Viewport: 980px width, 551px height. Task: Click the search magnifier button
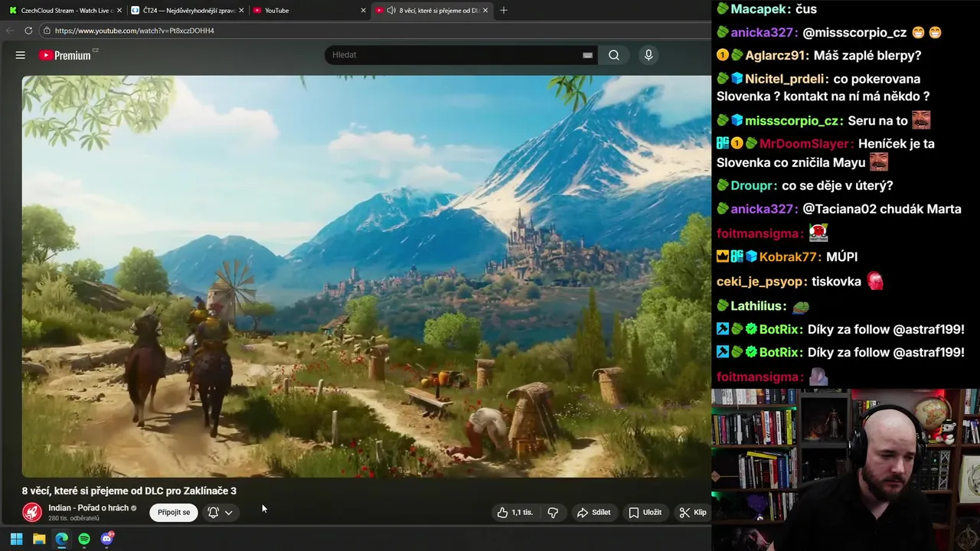(614, 55)
